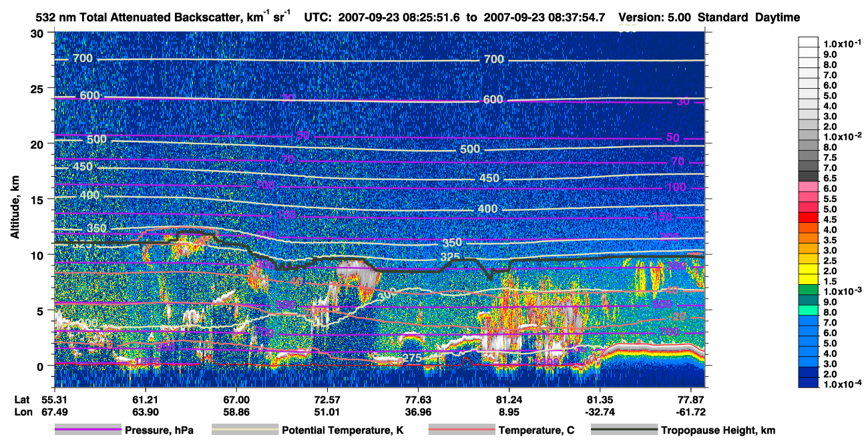Click the darkest gray swatch in color scale
This screenshot has height=445, width=868.
click(809, 175)
